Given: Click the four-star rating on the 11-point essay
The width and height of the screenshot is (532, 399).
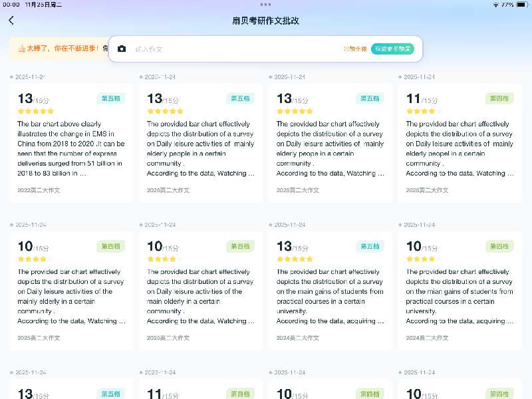Looking at the screenshot, I should tap(424, 111).
